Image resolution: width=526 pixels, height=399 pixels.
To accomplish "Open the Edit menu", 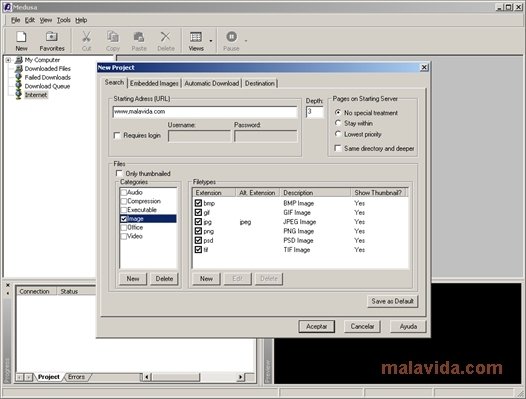I will [x=30, y=20].
